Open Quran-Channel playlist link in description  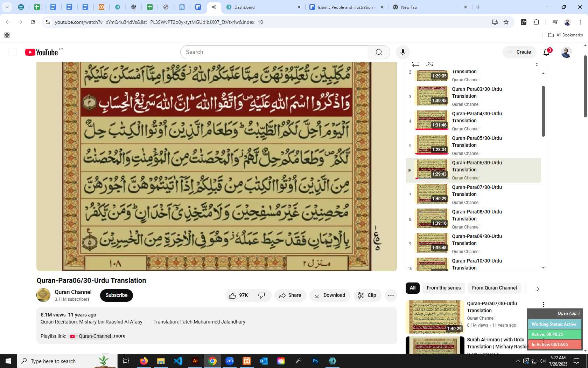[x=91, y=336]
